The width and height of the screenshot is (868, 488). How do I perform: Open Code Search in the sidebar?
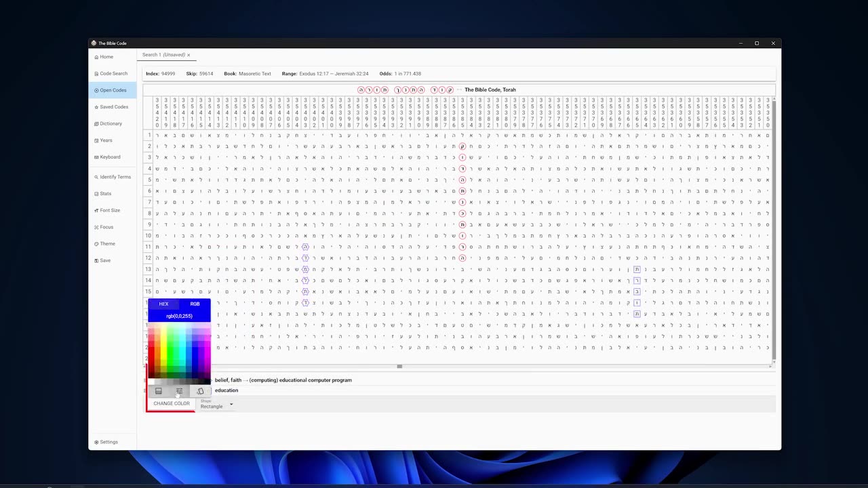[x=113, y=73]
